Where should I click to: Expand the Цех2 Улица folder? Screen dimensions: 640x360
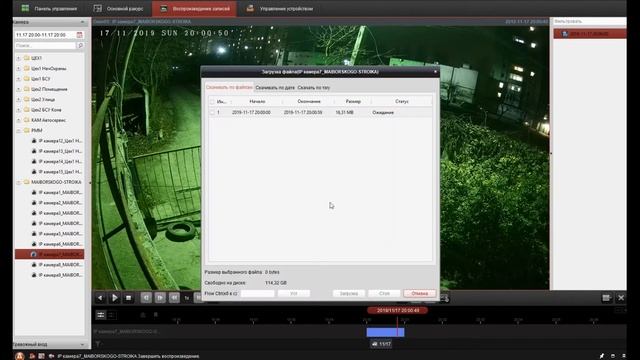pyautogui.click(x=18, y=100)
